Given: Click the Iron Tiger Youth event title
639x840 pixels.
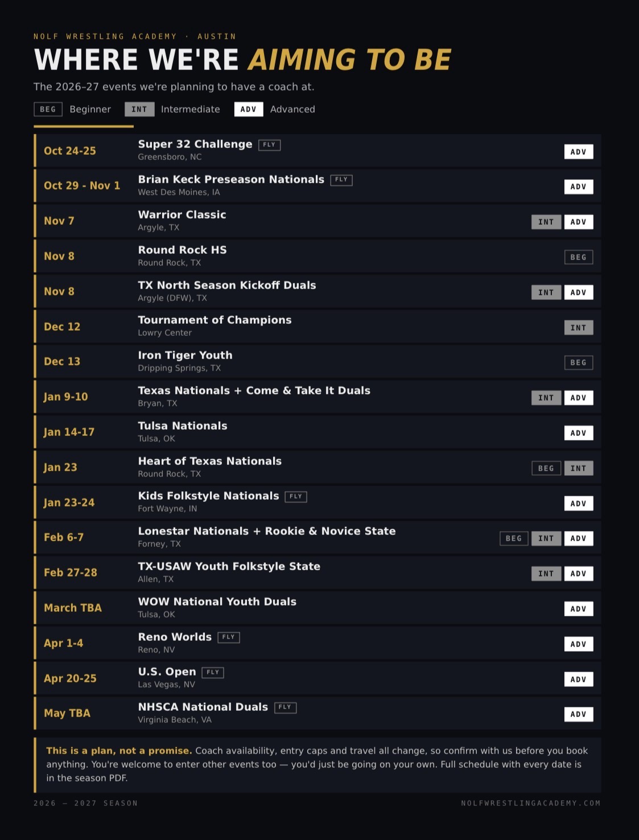Looking at the screenshot, I should pyautogui.click(x=185, y=355).
